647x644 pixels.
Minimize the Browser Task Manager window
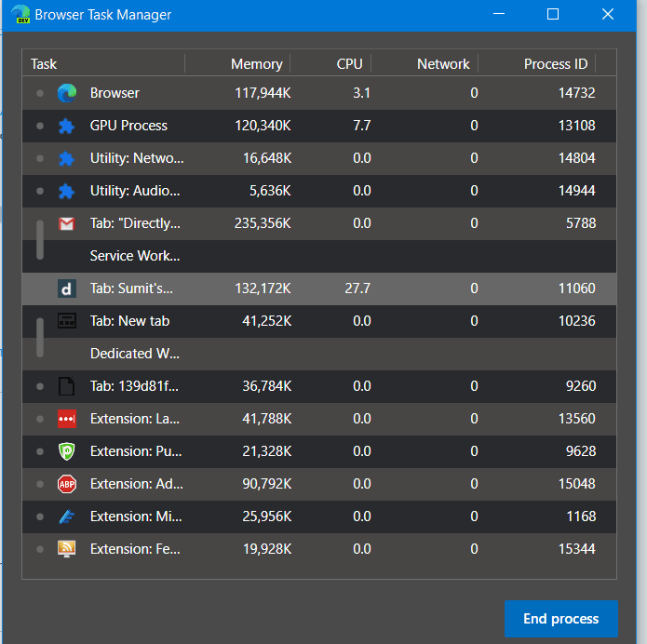pos(499,14)
